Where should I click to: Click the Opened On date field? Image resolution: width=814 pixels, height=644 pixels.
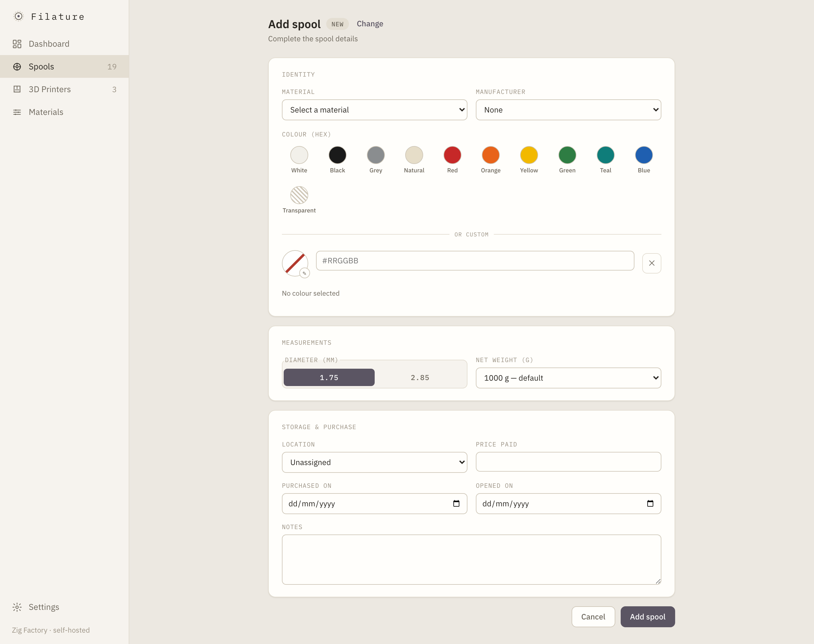(x=568, y=504)
